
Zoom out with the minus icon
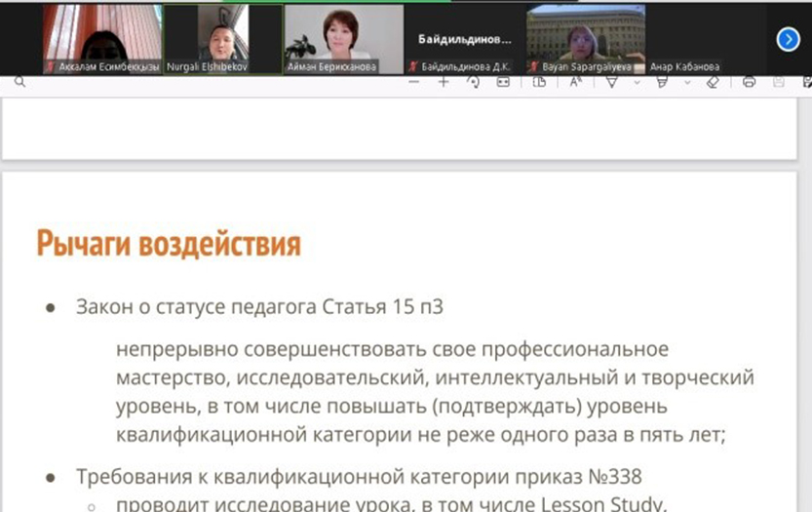[414, 83]
